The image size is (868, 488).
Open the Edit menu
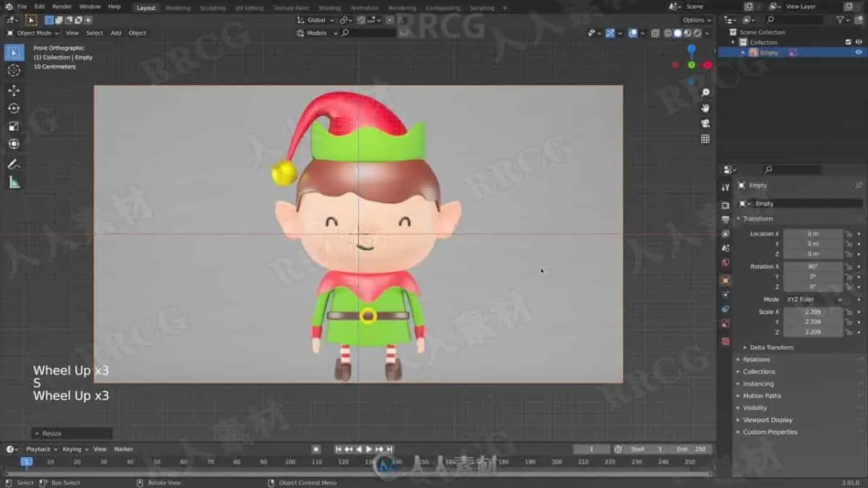click(39, 7)
